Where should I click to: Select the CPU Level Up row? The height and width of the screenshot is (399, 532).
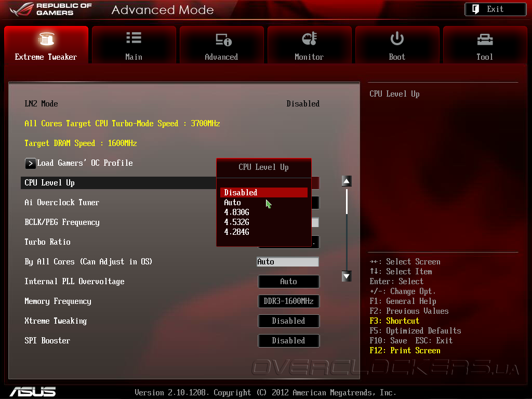pyautogui.click(x=118, y=183)
